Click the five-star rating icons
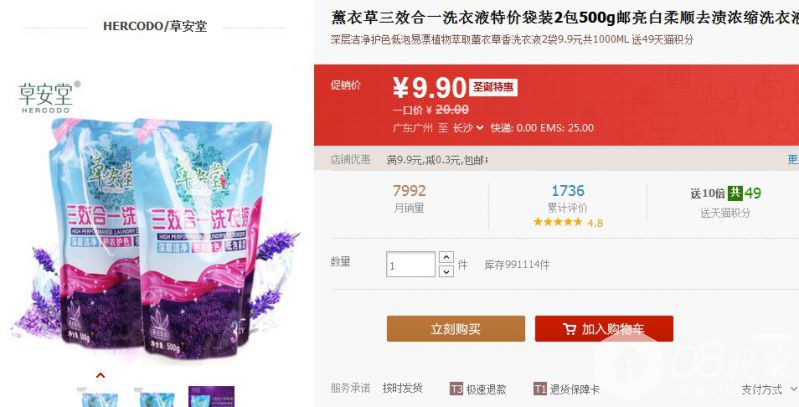 click(558, 222)
